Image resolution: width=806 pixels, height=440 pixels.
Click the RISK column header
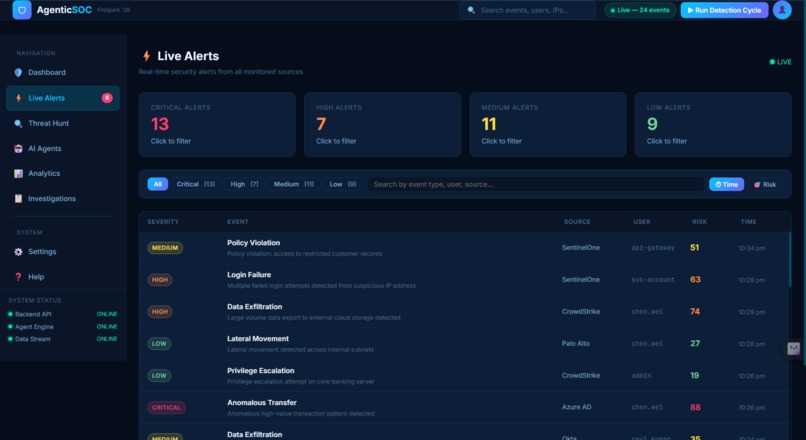[699, 222]
